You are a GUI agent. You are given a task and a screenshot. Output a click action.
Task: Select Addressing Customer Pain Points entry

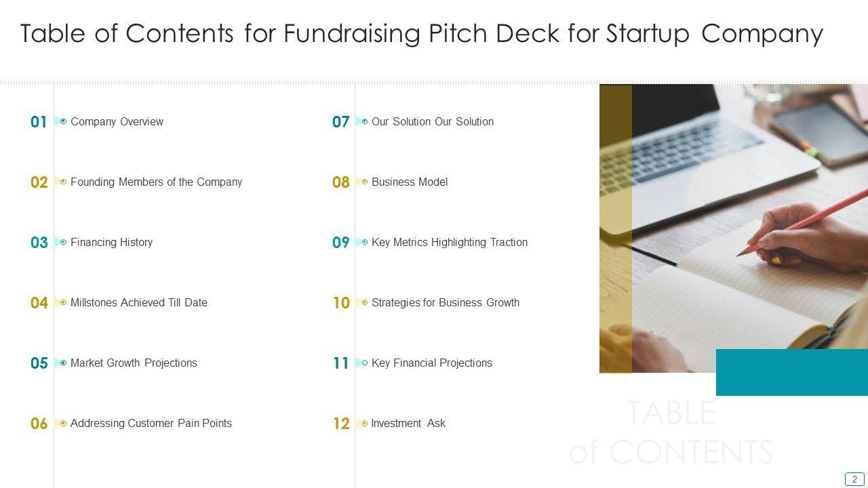[151, 424]
